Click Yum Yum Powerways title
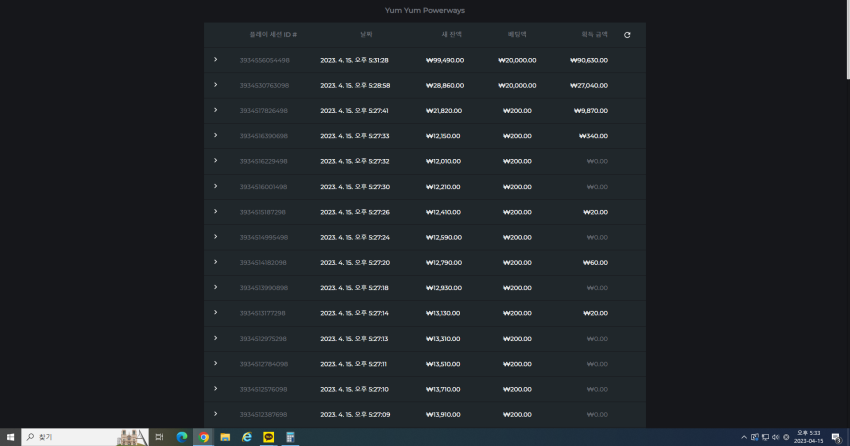 tap(424, 10)
